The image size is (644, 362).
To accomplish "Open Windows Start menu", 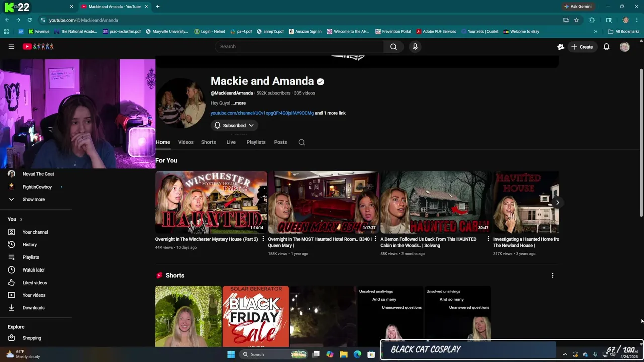I will (x=231, y=354).
